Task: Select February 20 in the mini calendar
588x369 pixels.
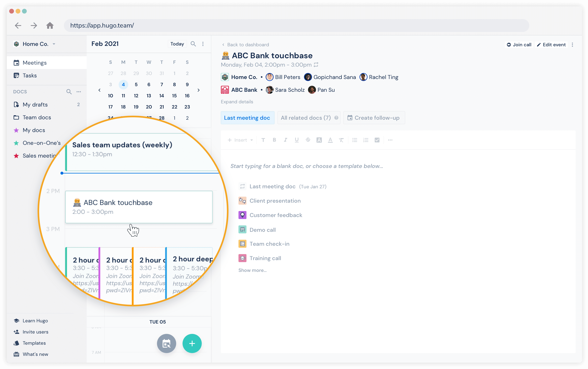Action: 149,107
